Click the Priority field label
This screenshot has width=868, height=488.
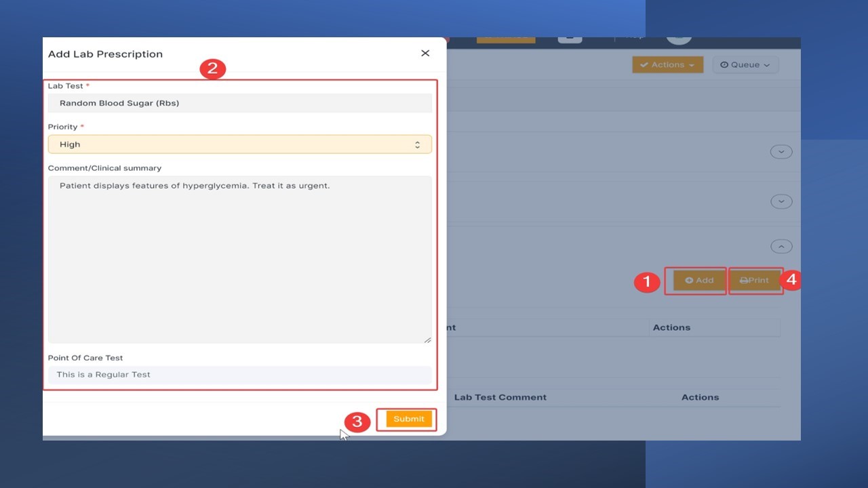[66, 127]
